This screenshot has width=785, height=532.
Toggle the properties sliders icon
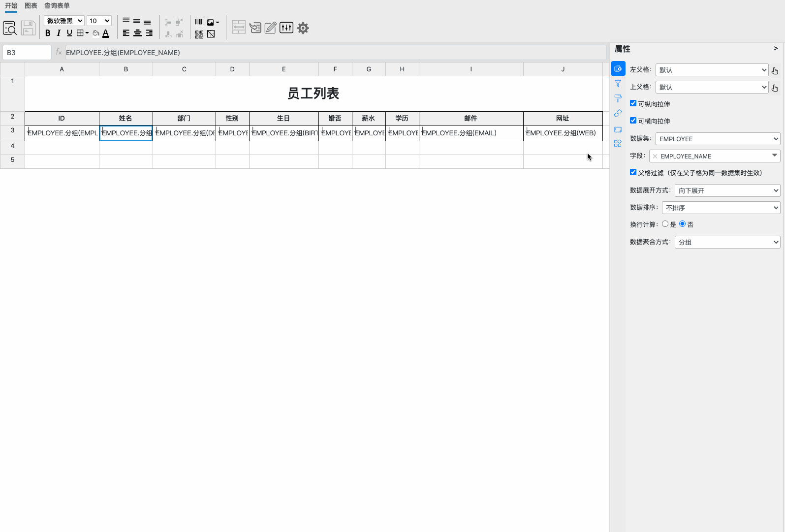point(286,28)
